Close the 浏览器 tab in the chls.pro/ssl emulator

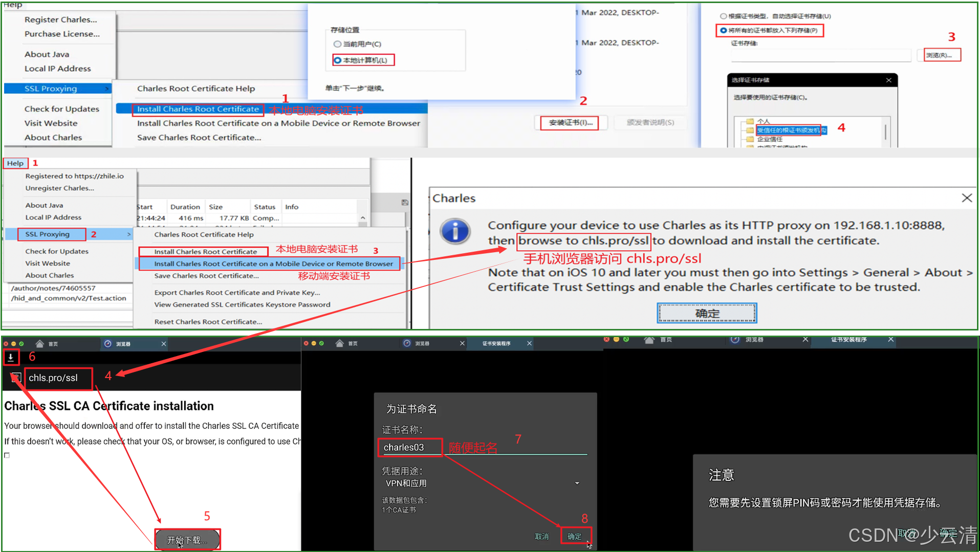[164, 344]
